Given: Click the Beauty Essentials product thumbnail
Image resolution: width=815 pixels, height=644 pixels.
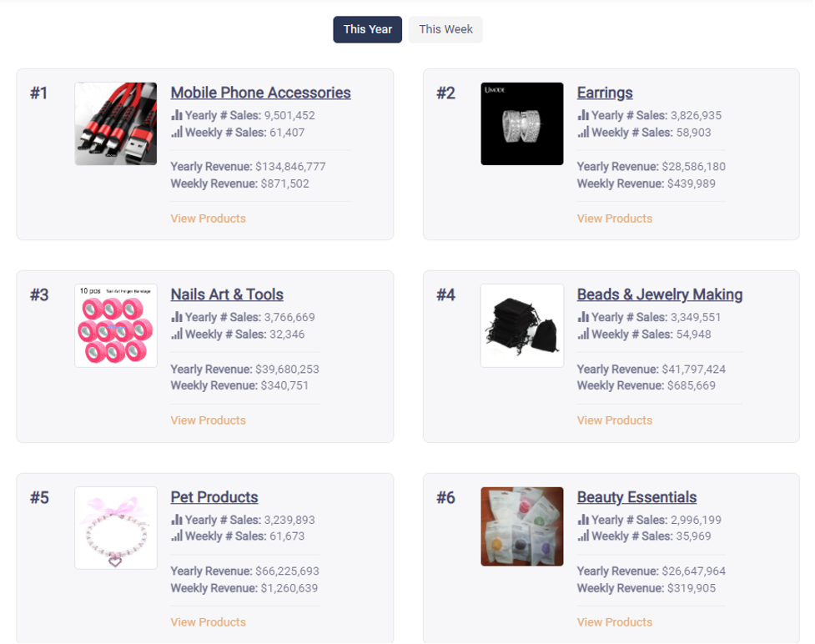Looking at the screenshot, I should point(522,526).
